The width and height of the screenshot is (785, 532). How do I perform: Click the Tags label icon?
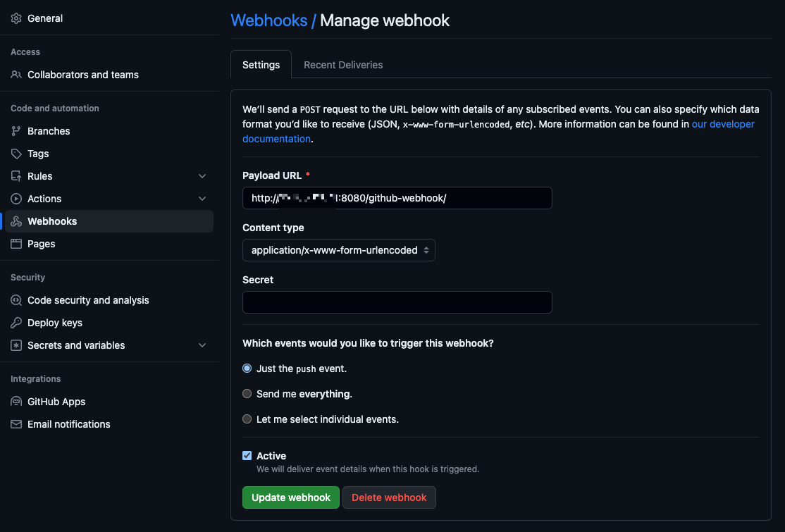point(16,154)
